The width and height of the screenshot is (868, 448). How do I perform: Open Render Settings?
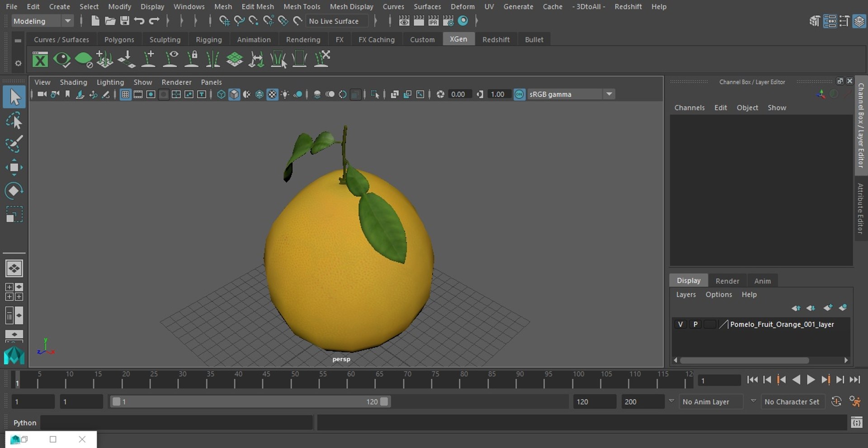[x=448, y=21]
